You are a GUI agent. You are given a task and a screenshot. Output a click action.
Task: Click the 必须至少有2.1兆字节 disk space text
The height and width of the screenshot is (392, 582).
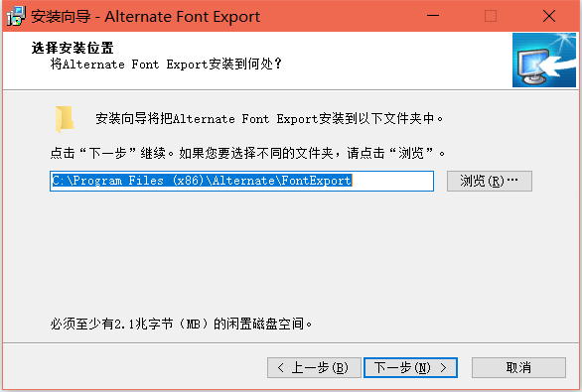181,324
